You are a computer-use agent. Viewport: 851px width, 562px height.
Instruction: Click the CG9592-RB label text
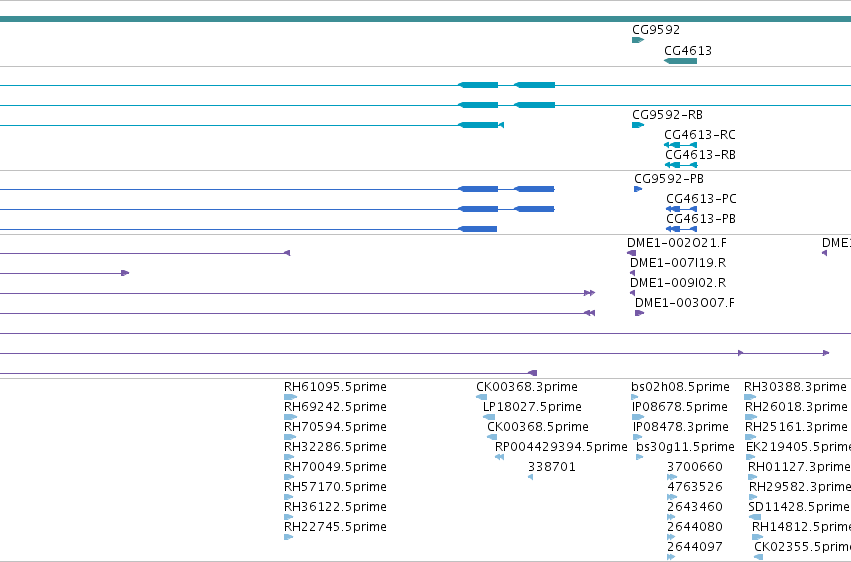tap(667, 115)
